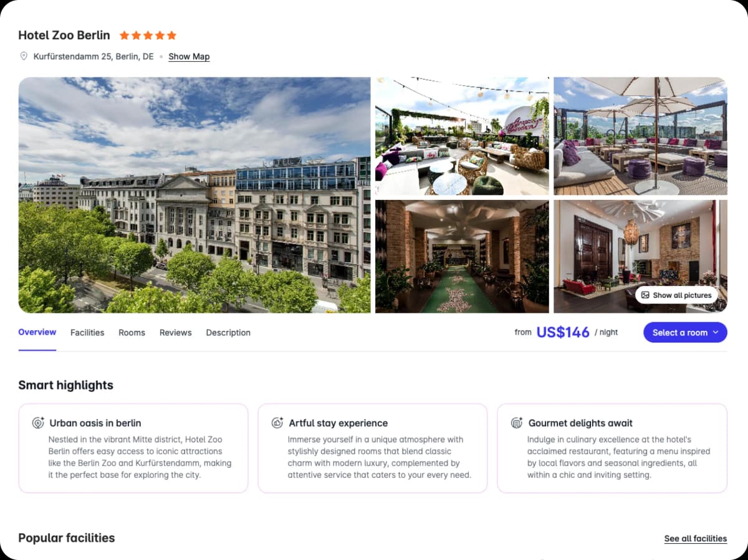Click the location pin icon beside address
The width and height of the screenshot is (748, 560).
24,56
